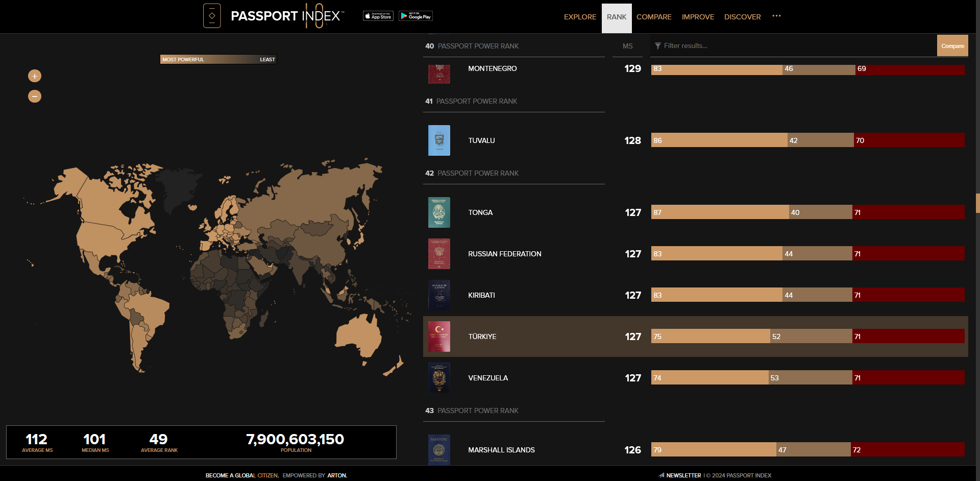Click the Tonga passport cover icon
980x481 pixels.
point(439,212)
